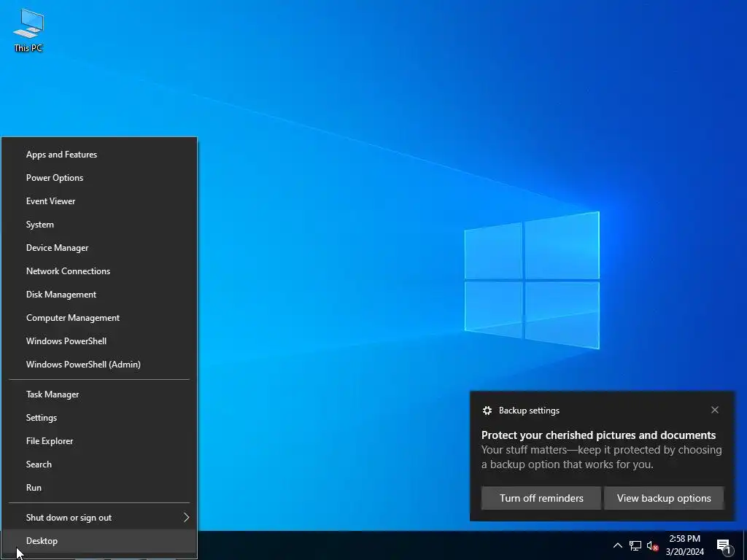
Task: Choose System from the context menu
Action: [x=99, y=225]
